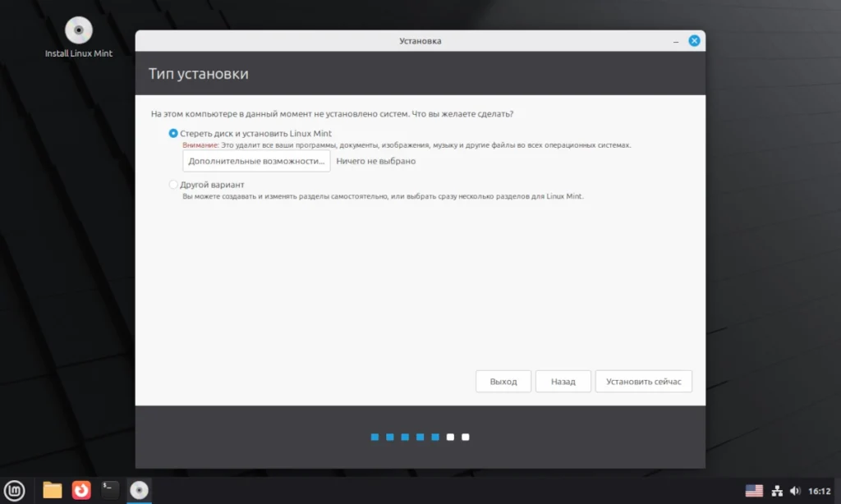The width and height of the screenshot is (841, 504).
Task: Click the Тип установки heading
Action: (199, 73)
